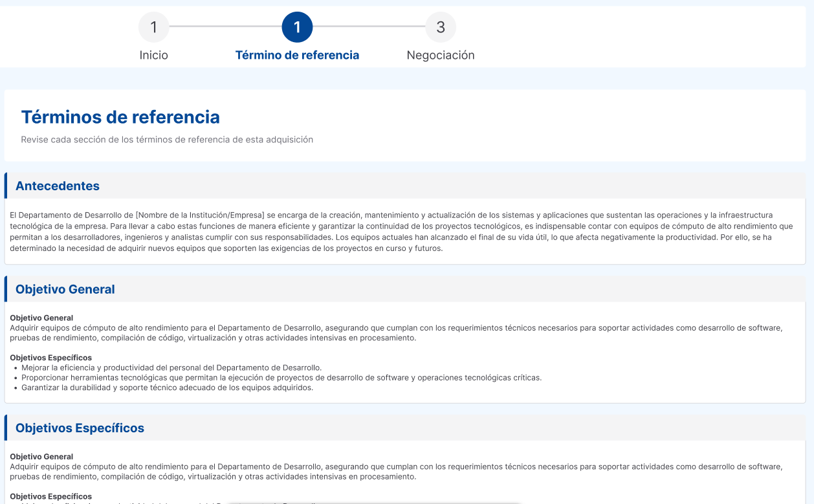814x504 pixels.
Task: Select the 'Garantizar la durabilidad' bullet item
Action: pyautogui.click(x=167, y=388)
